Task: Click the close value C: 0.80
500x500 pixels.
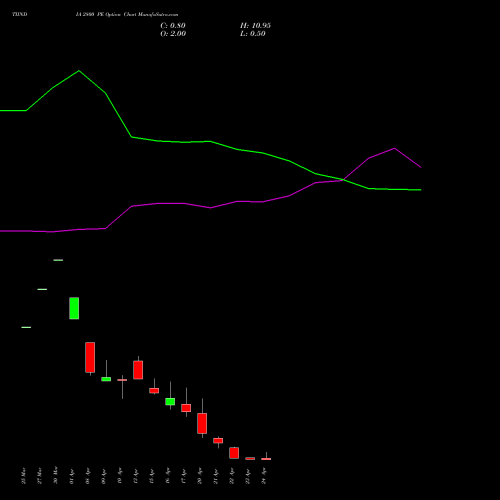Action: pyautogui.click(x=173, y=26)
